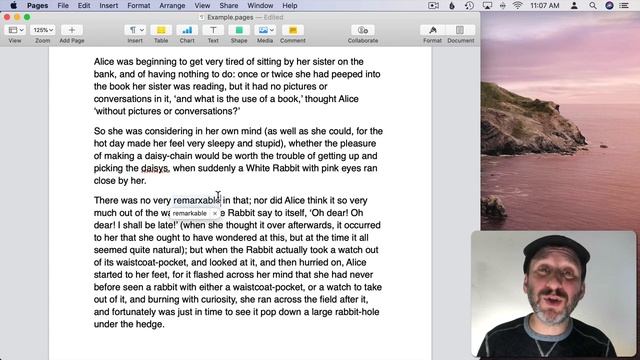This screenshot has width=640, height=360.
Task: Open the Wi-Fi status menu
Action: 518,5
